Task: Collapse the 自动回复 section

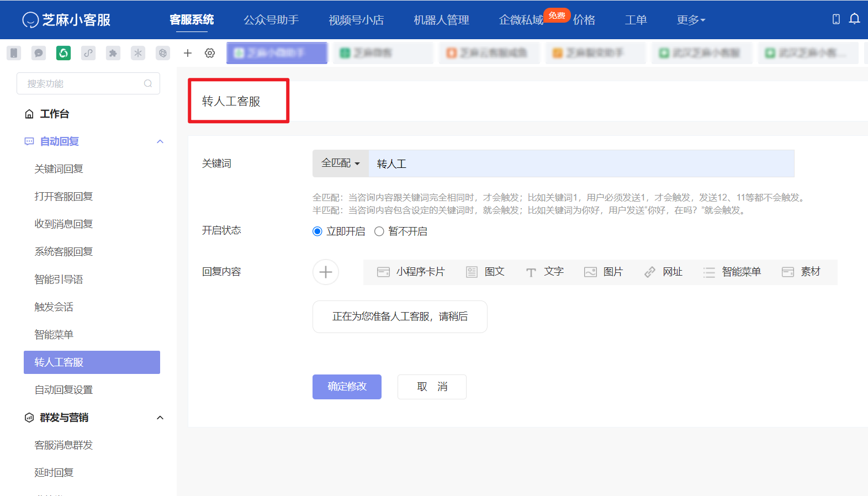Action: click(x=160, y=141)
